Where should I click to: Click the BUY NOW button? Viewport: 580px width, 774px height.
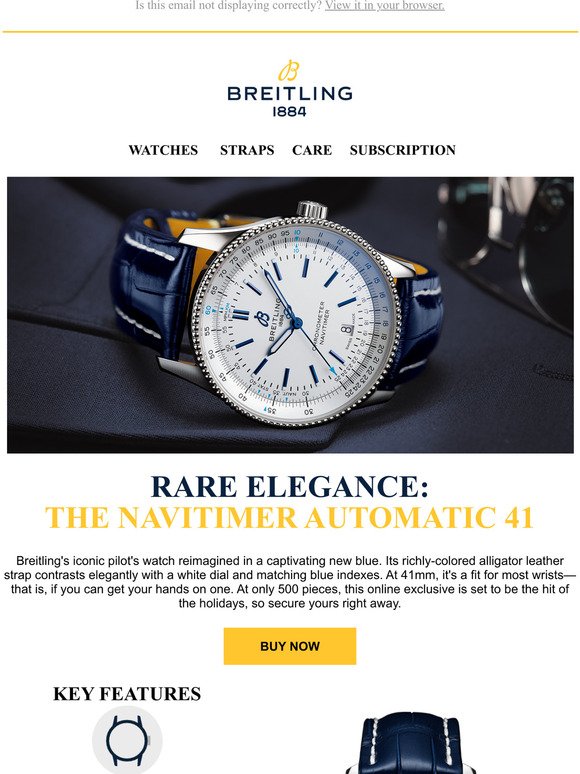[x=290, y=646]
